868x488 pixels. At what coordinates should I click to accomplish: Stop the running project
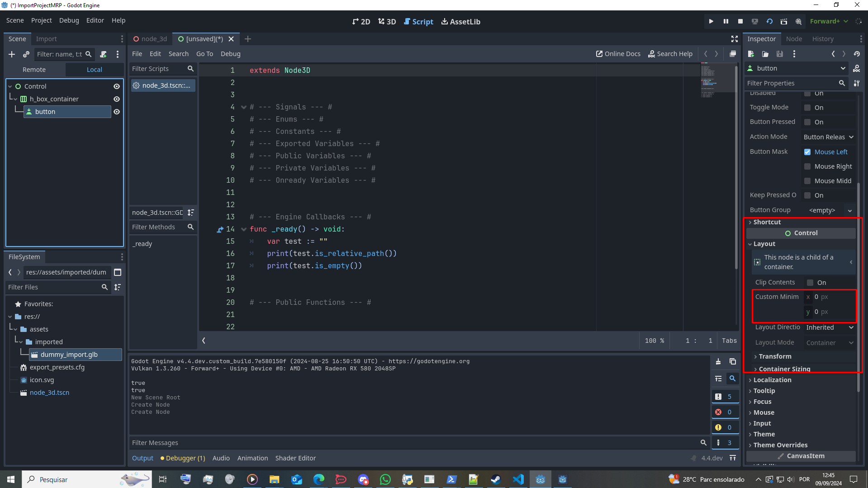[x=740, y=21]
